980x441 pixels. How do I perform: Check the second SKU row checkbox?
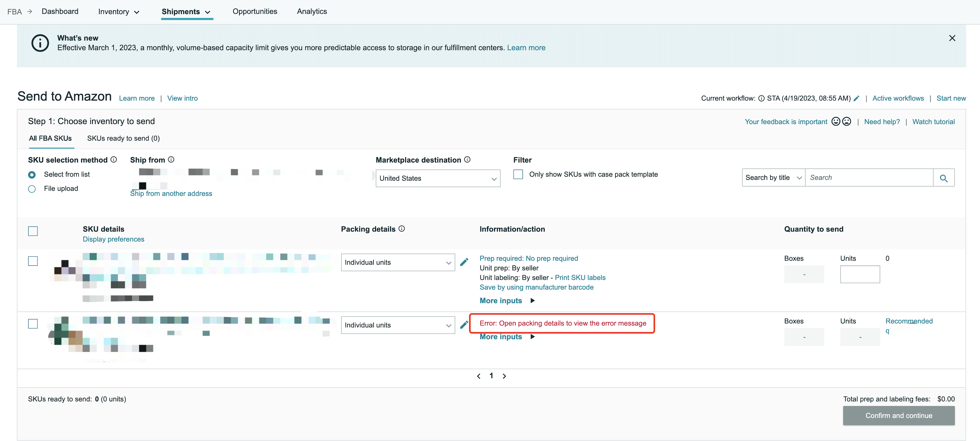pos(33,324)
